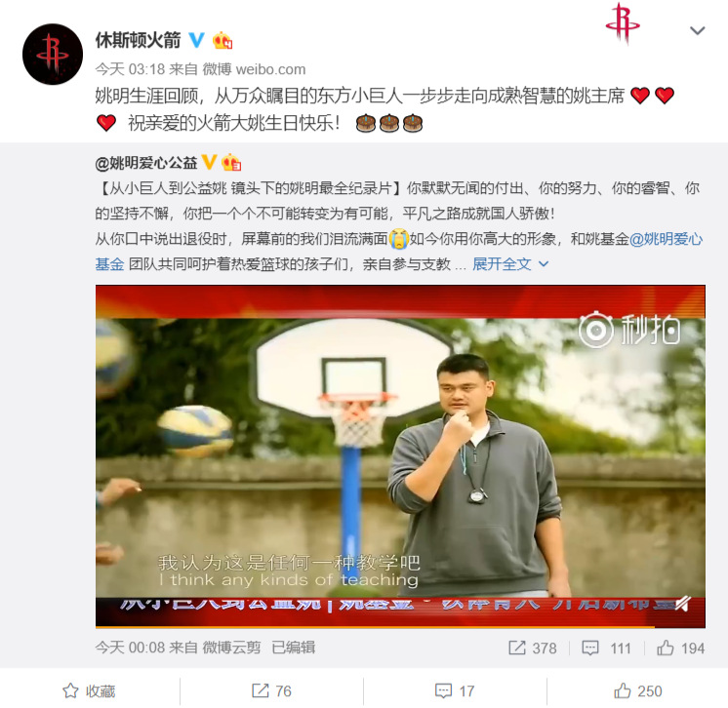Image resolution: width=728 pixels, height=708 pixels.
Task: Repost the original post with 378 shares
Action: [533, 648]
